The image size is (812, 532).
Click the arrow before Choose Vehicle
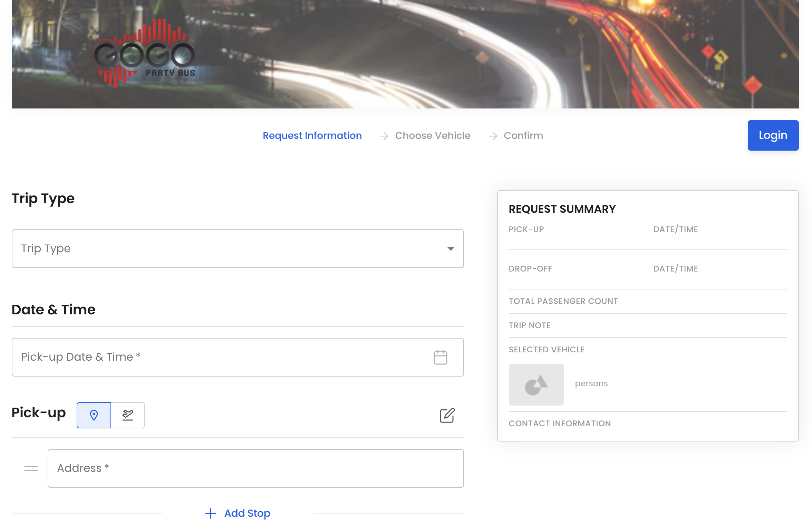click(x=384, y=136)
